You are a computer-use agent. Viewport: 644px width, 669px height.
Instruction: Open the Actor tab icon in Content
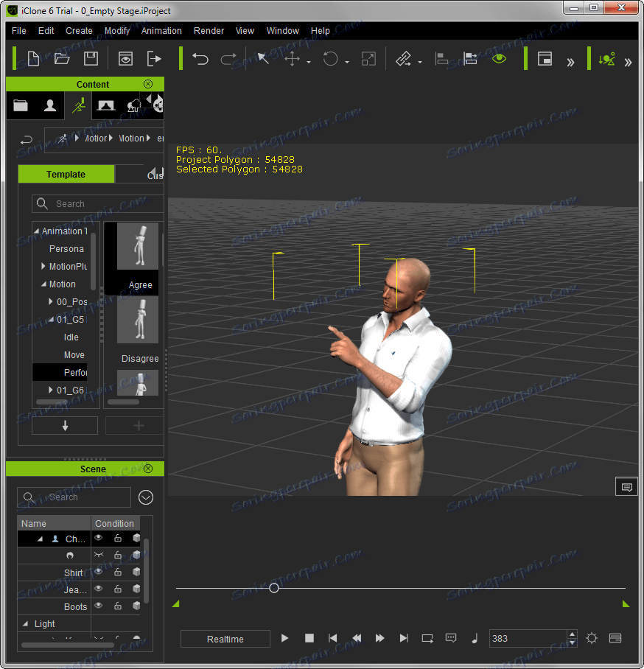[x=49, y=106]
